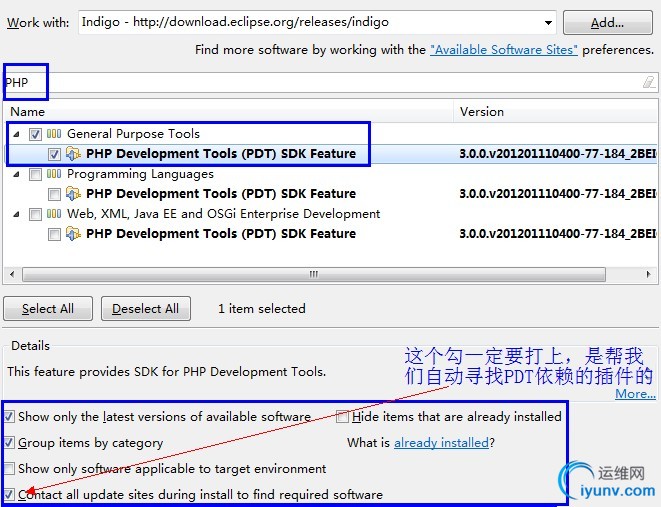Open the Work with site dropdown

click(x=548, y=23)
